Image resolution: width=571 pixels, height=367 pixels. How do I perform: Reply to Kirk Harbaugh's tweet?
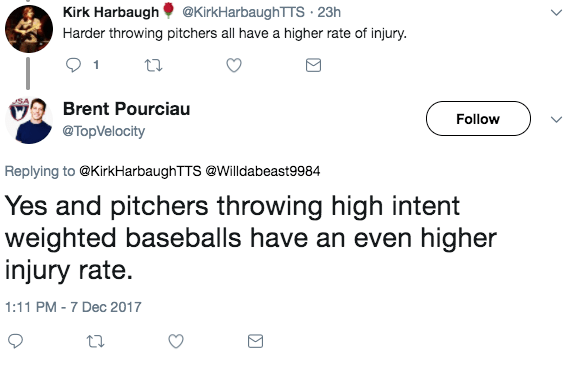[x=73, y=65]
